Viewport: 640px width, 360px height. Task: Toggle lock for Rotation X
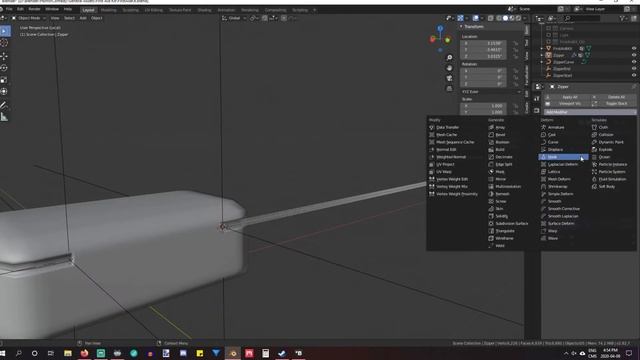516,71
